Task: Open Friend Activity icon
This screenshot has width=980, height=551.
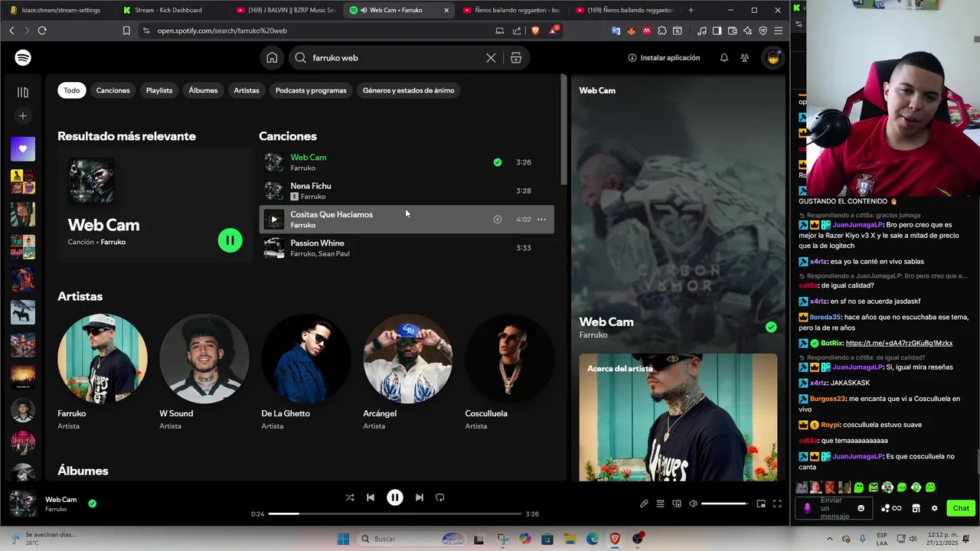Action: (745, 57)
